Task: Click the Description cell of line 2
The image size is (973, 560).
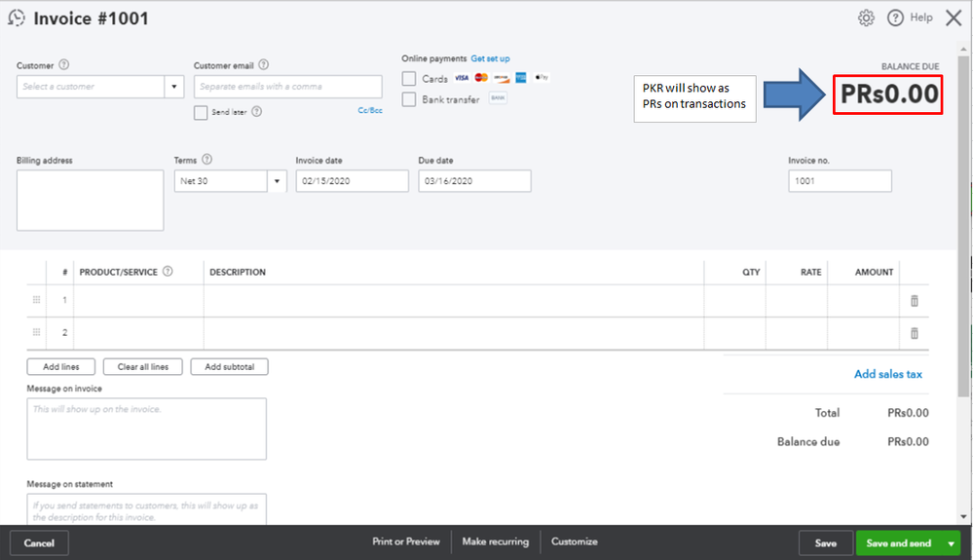Action: pyautogui.click(x=454, y=333)
